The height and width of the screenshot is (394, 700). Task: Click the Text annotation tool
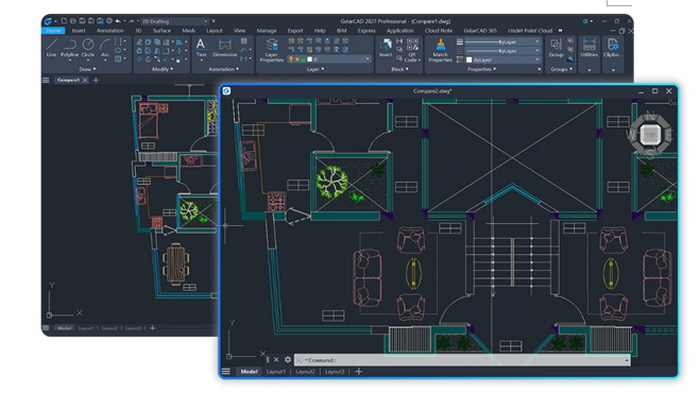coord(201,48)
